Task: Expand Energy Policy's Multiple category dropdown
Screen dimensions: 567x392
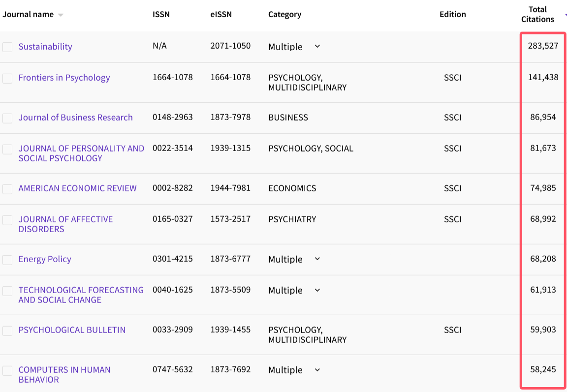Action: coord(317,259)
